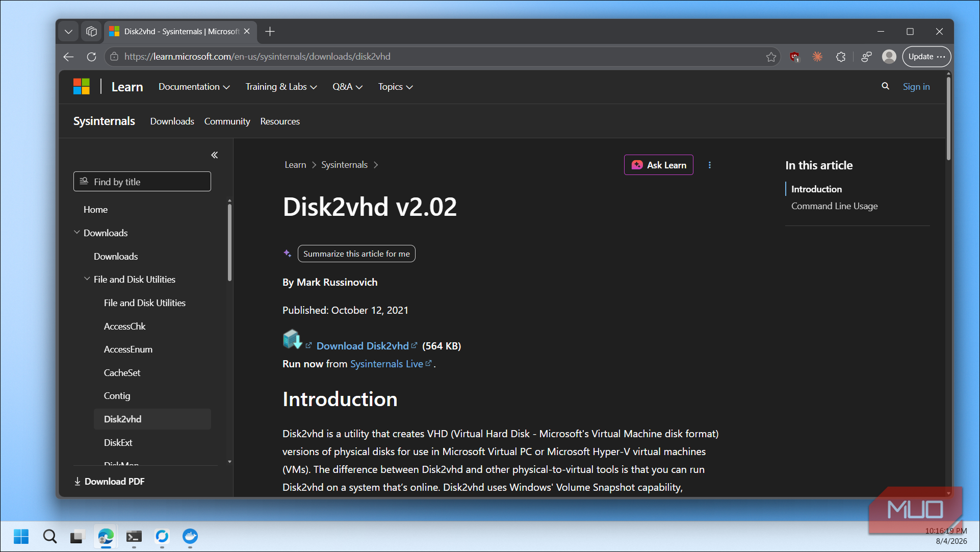
Task: Click Download PDF button
Action: (109, 482)
